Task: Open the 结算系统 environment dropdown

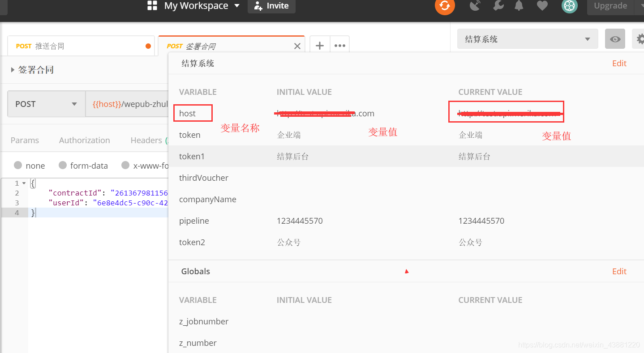Action: point(528,39)
